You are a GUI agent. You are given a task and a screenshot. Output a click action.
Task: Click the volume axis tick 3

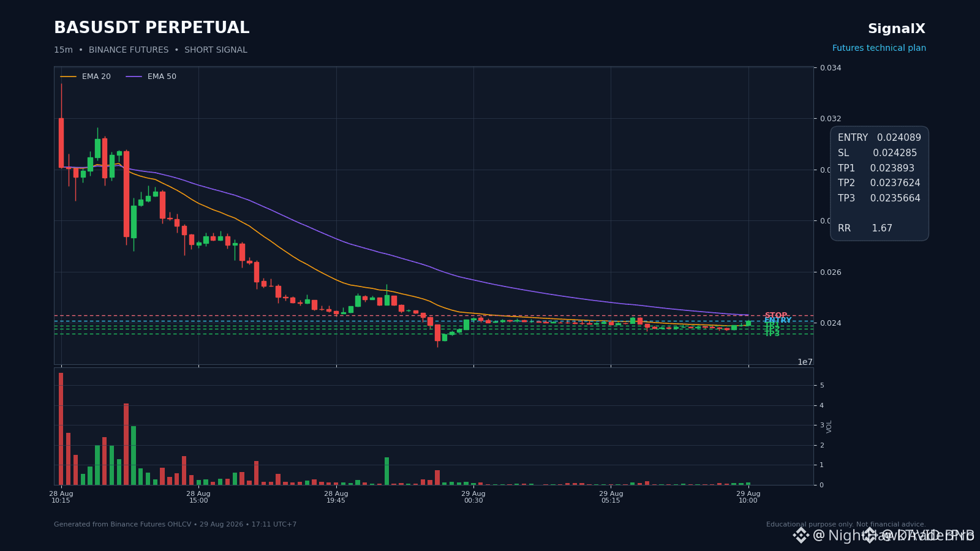(x=822, y=425)
